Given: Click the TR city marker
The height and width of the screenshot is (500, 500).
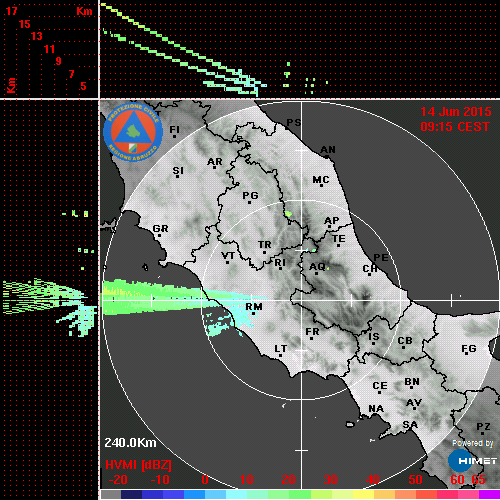Looking at the screenshot, I should [265, 245].
